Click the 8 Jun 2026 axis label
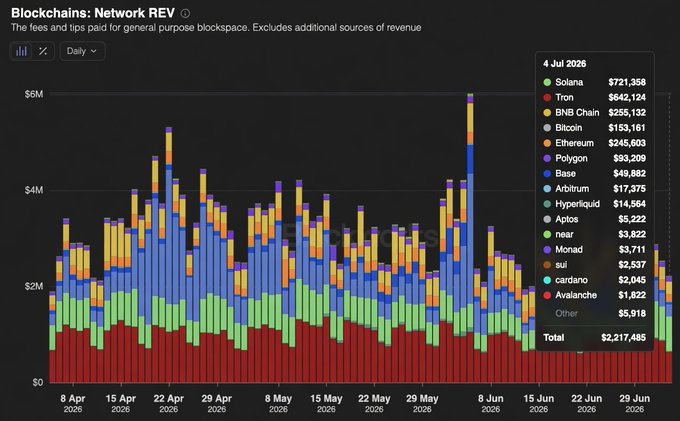This screenshot has width=680, height=421. 490,403
